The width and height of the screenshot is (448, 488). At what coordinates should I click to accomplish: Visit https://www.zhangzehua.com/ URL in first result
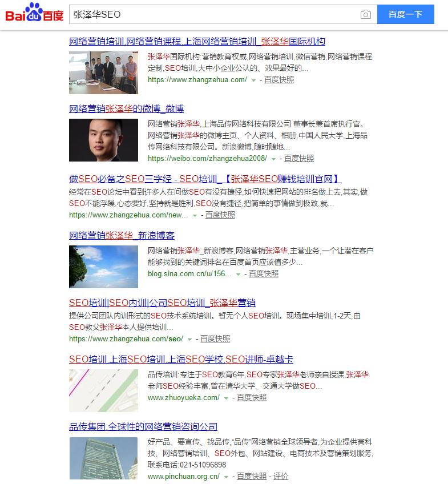[197, 80]
